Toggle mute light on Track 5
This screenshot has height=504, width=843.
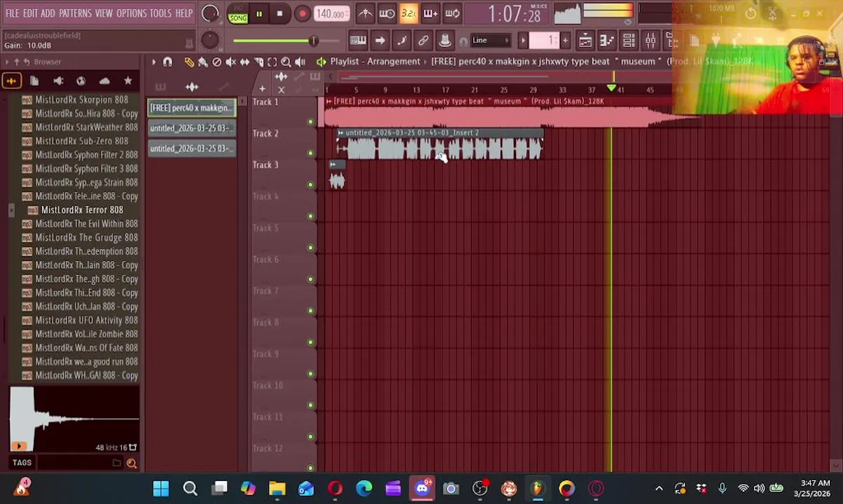(311, 248)
